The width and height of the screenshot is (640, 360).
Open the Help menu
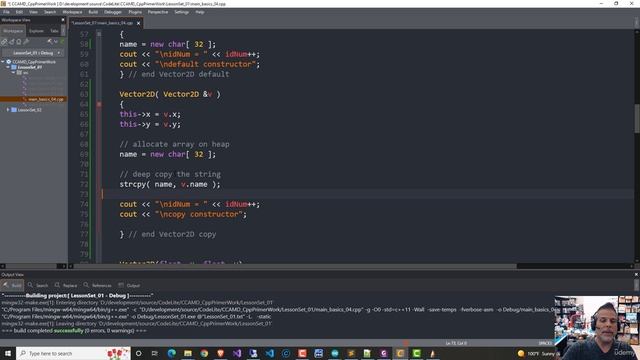(x=200, y=12)
